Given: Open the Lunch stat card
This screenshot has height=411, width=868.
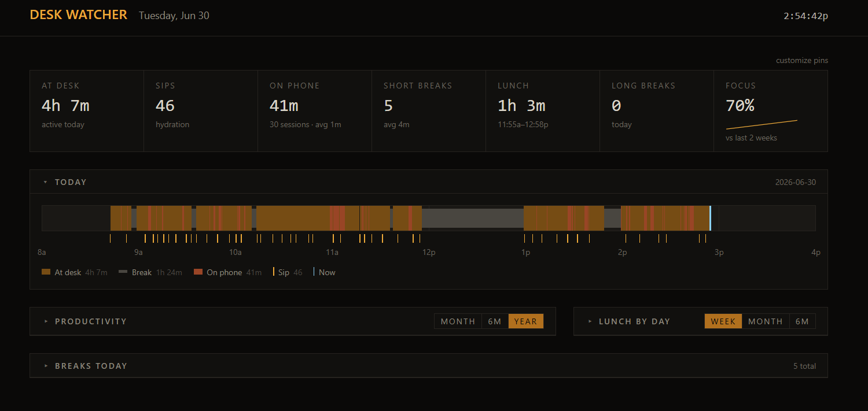Looking at the screenshot, I should coord(543,111).
